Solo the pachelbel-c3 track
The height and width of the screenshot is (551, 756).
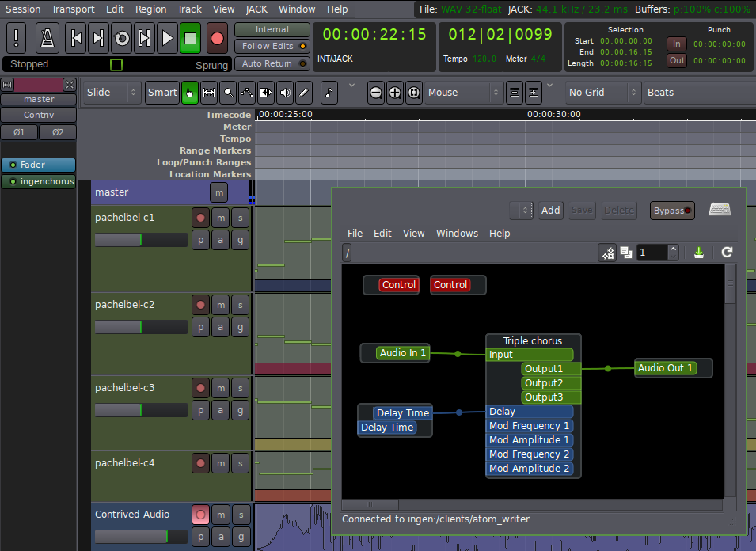pos(240,388)
